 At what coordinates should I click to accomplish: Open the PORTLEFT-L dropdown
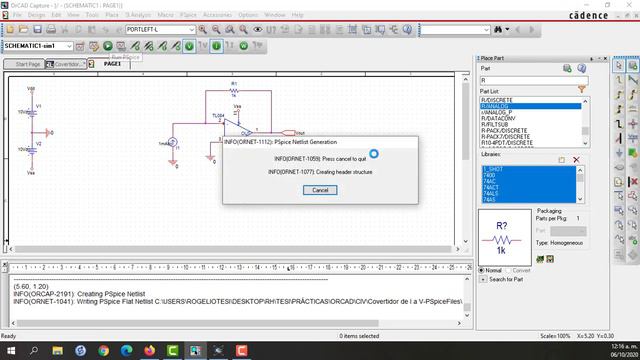click(191, 30)
